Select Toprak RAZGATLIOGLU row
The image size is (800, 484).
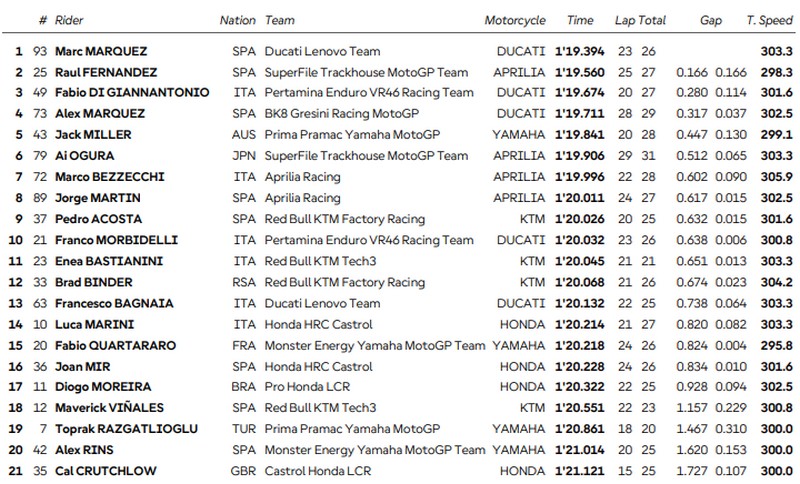(400, 429)
